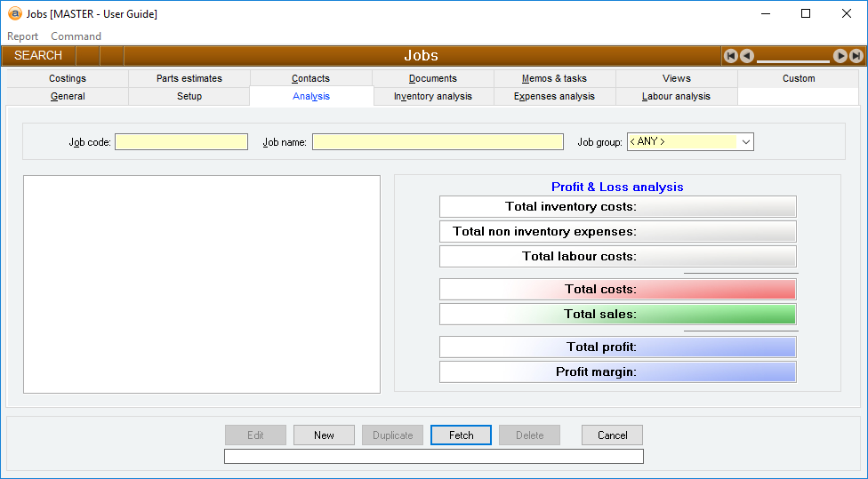Click the Job code input field
Screen dimensions: 868x479
pyautogui.click(x=181, y=142)
